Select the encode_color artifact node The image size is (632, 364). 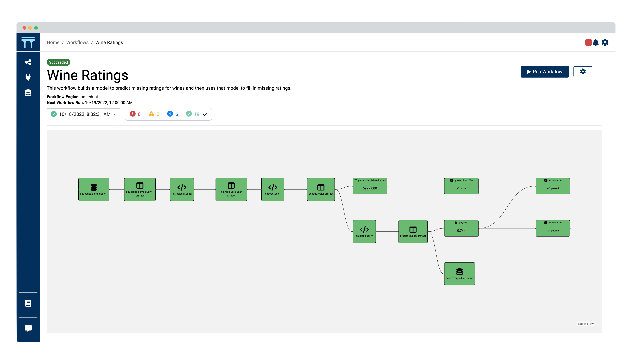point(321,189)
